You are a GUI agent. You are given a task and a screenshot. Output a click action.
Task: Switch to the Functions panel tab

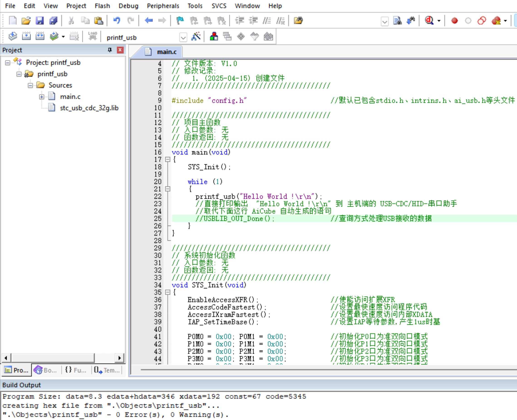[75, 370]
